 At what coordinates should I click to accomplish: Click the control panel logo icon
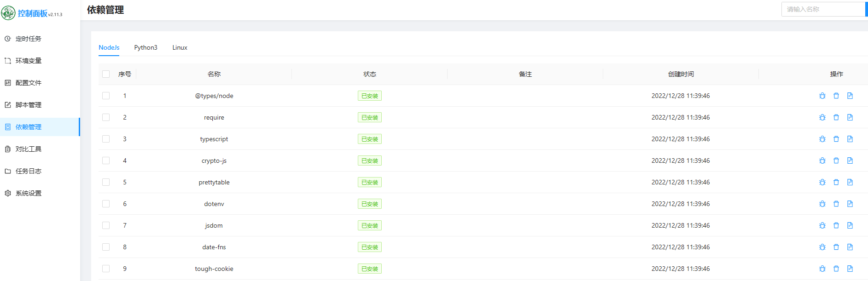tap(8, 13)
